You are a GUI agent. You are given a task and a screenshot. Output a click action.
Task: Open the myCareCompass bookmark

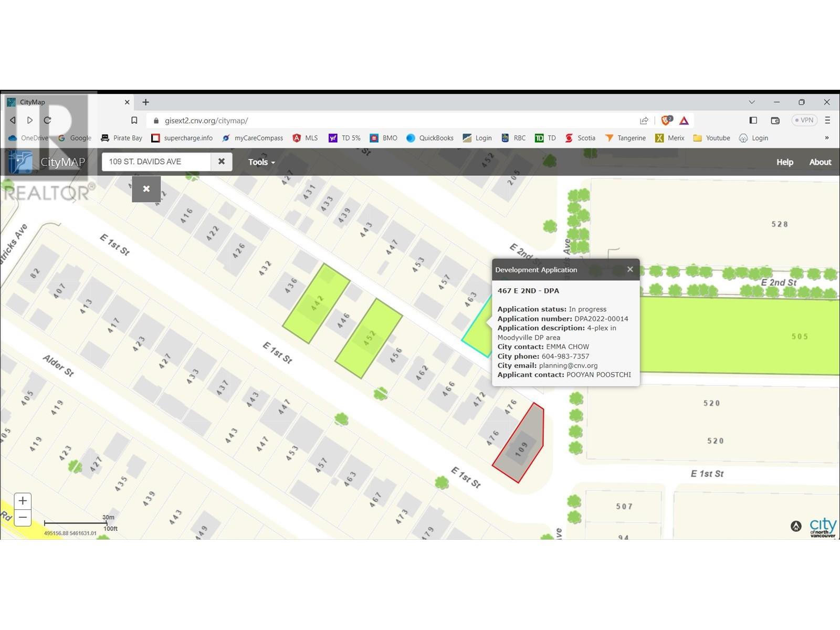[x=253, y=138]
